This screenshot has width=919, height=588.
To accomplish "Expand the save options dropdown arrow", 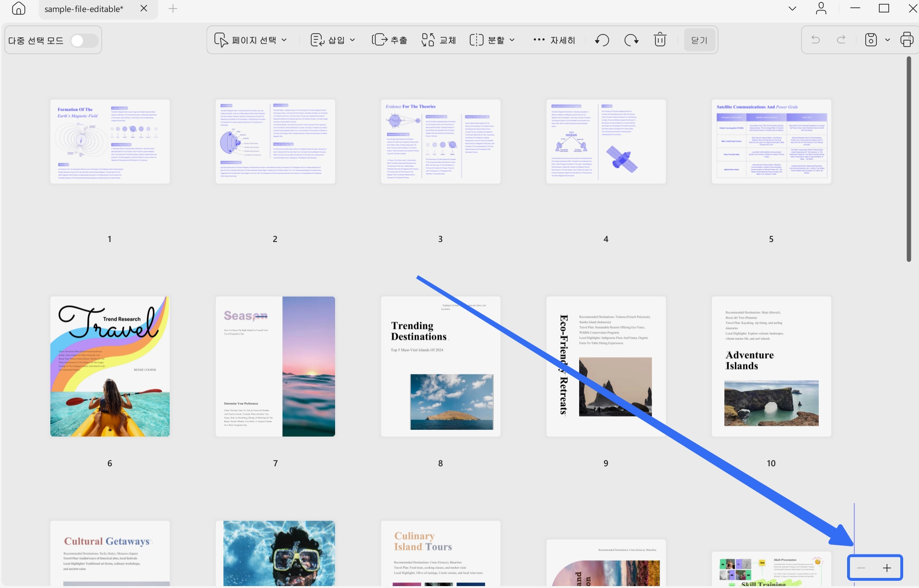I will [887, 40].
